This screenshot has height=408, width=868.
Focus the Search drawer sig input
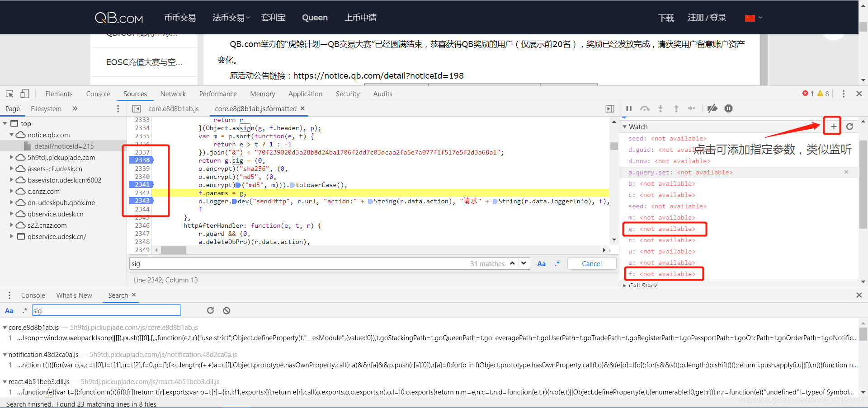[x=106, y=310]
